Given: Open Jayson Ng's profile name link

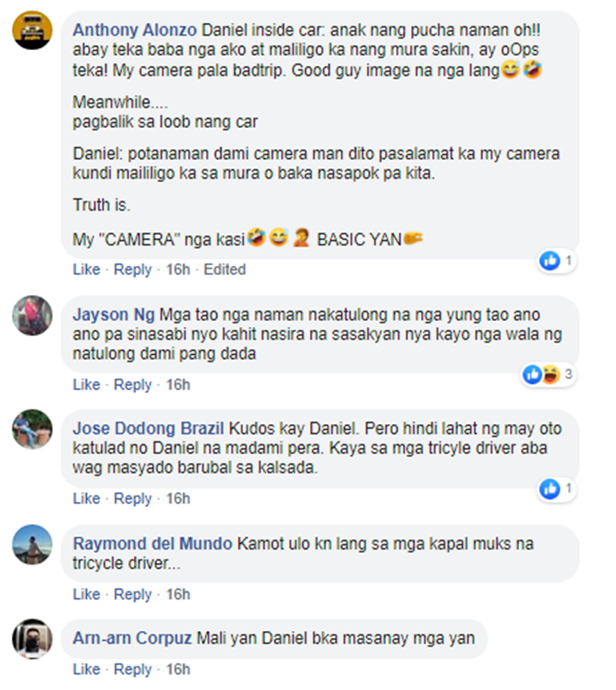Looking at the screenshot, I should tap(113, 315).
